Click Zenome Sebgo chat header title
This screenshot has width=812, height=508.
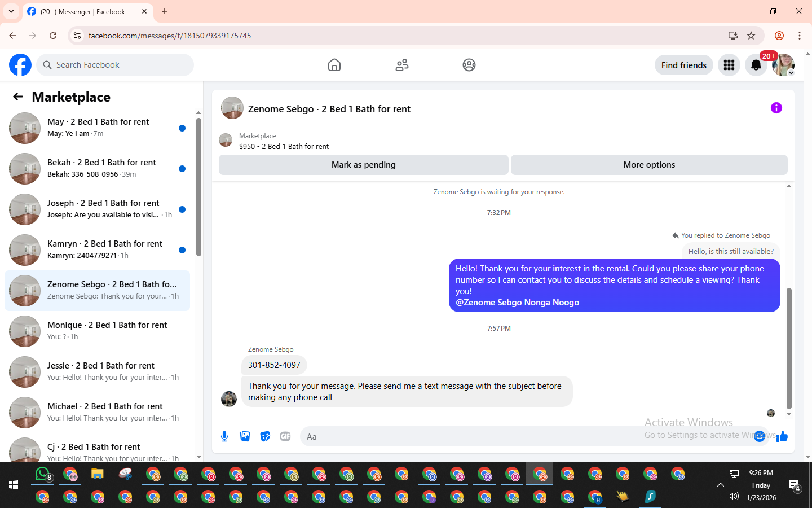(x=329, y=109)
